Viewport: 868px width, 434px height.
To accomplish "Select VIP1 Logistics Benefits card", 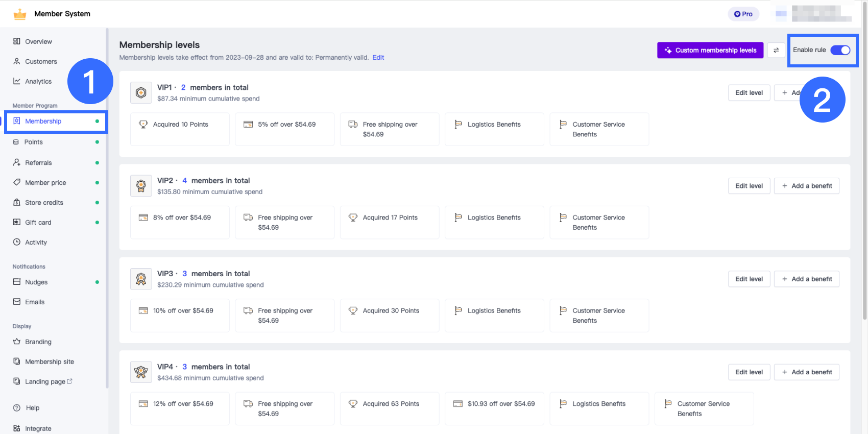I will click(x=494, y=129).
